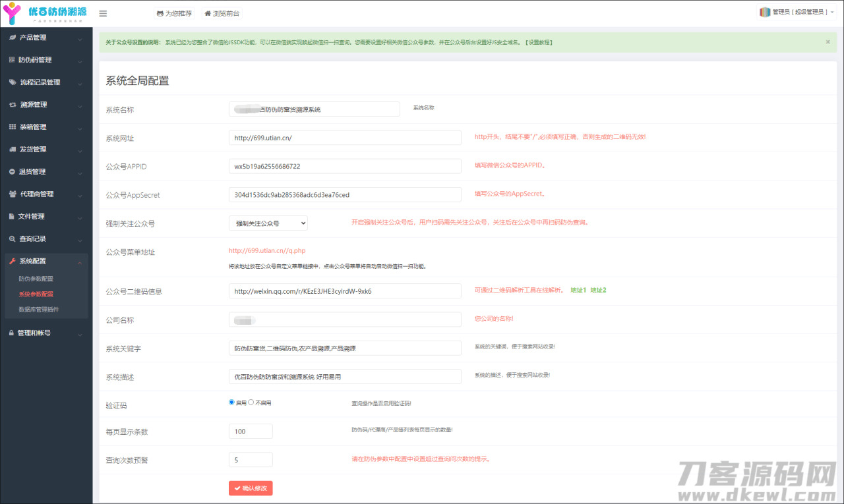Close the green notice banner

tap(828, 42)
